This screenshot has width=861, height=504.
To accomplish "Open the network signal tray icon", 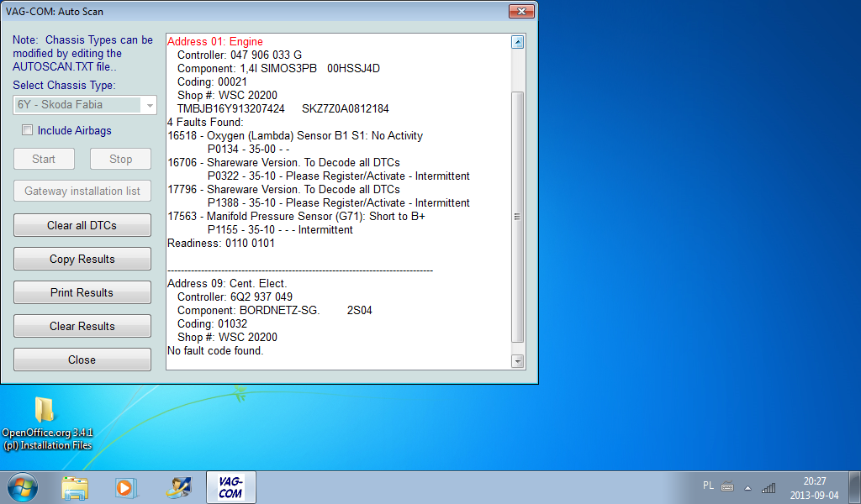I will 769,487.
